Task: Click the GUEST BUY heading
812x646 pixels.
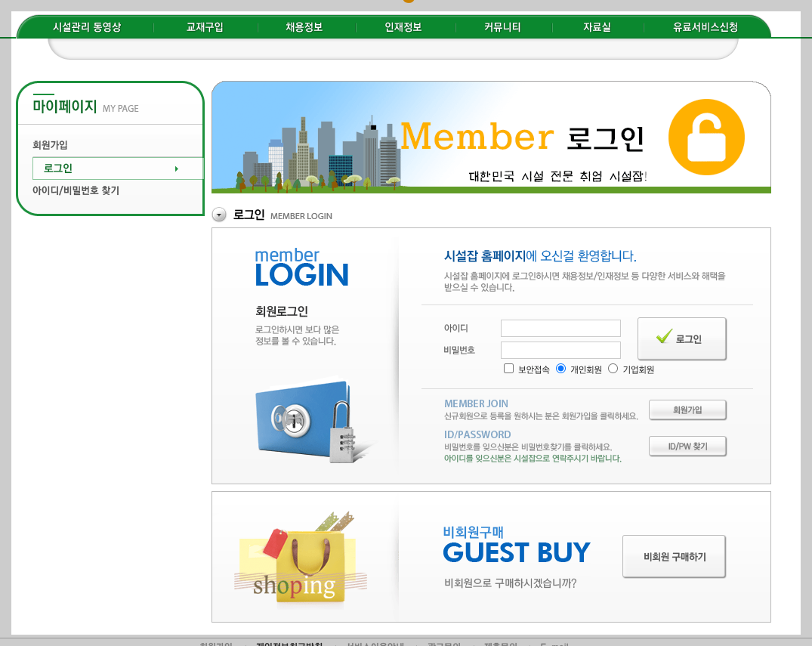Action: tap(517, 552)
